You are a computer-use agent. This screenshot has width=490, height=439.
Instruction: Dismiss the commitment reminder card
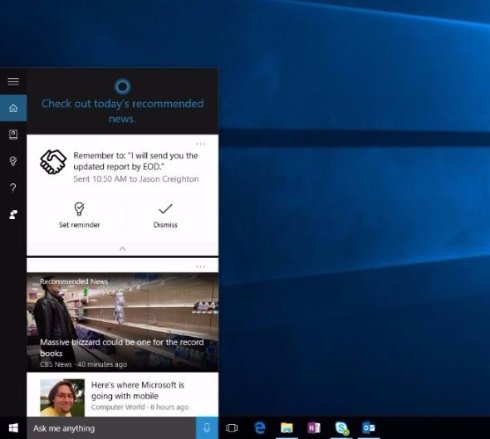[x=165, y=216]
